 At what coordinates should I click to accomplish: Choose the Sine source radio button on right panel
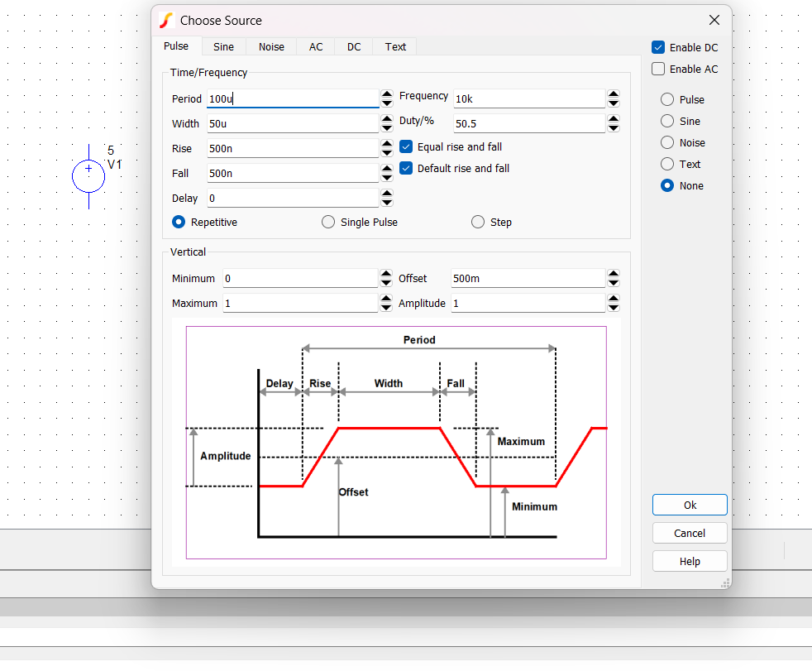pos(669,121)
